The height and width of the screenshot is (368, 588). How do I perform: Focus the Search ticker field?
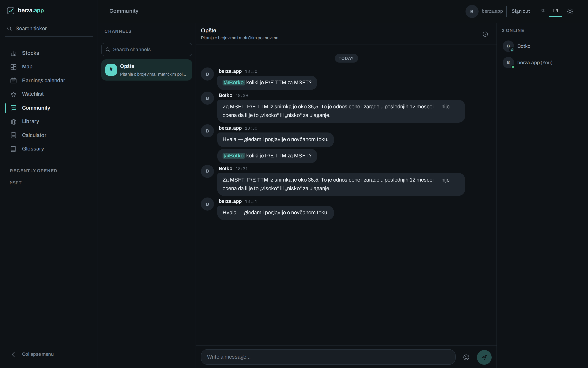(49, 29)
